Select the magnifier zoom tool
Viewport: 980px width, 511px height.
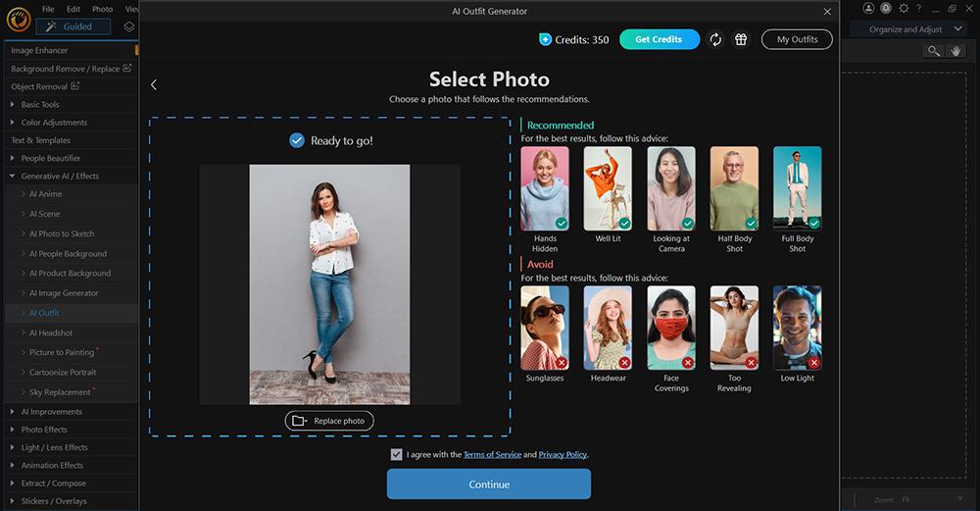point(933,51)
